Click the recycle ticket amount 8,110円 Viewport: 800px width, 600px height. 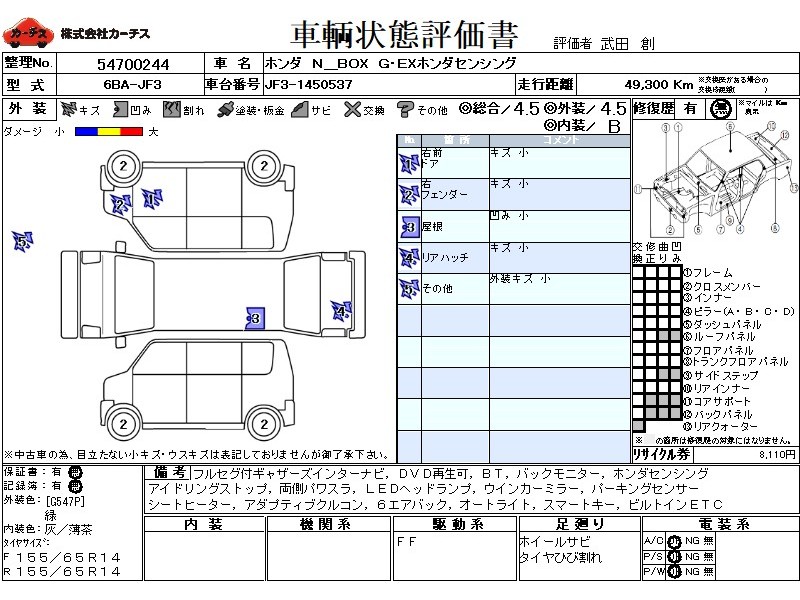tap(777, 454)
